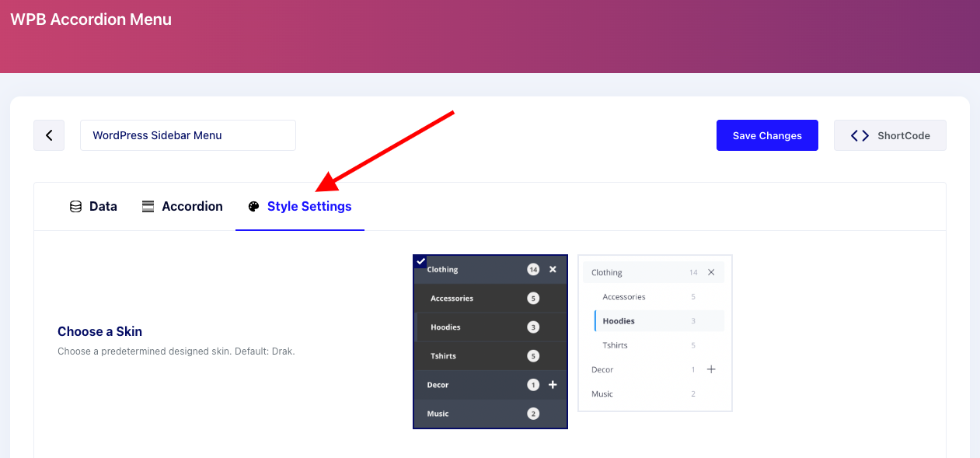Select the light skin thumbnail
Image resolution: width=980 pixels, height=458 pixels.
coord(655,333)
